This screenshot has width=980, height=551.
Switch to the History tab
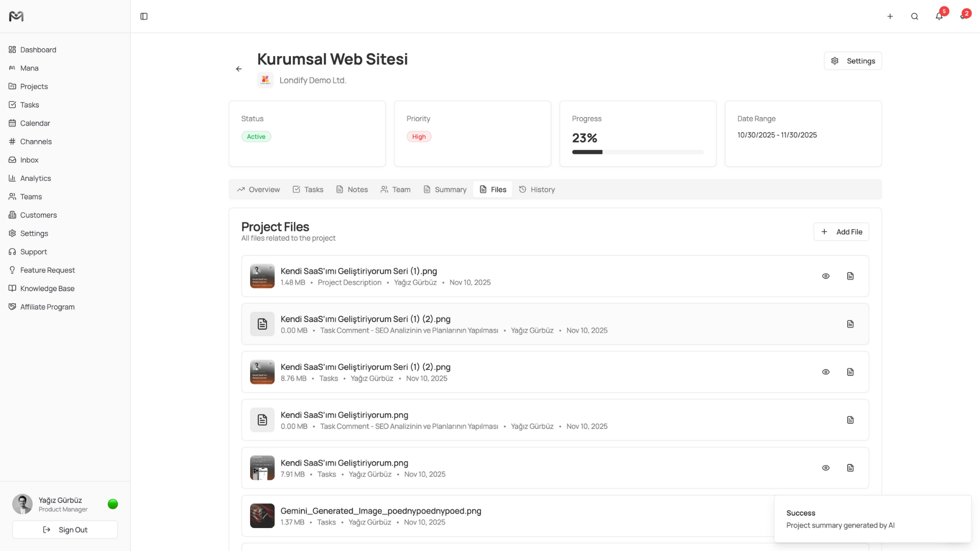click(537, 189)
